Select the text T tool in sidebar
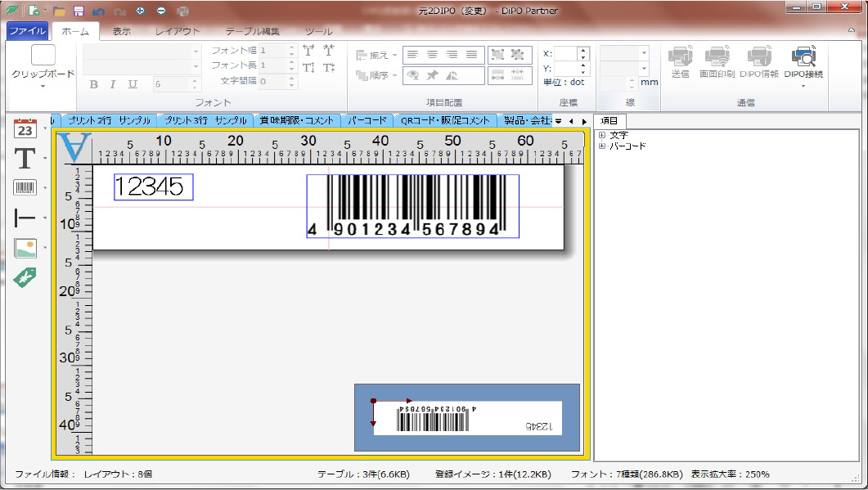 click(x=25, y=159)
